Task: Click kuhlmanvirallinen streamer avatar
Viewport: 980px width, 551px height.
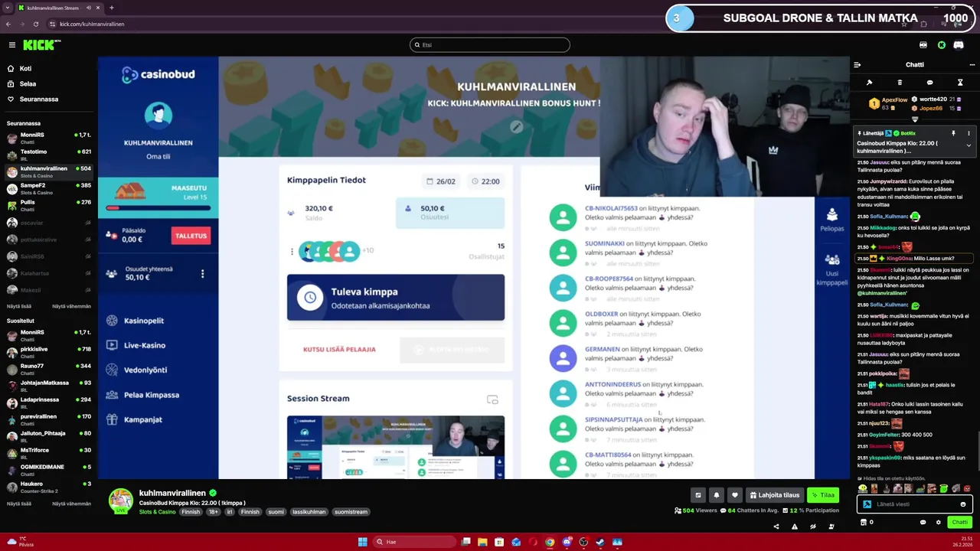Action: click(x=120, y=500)
